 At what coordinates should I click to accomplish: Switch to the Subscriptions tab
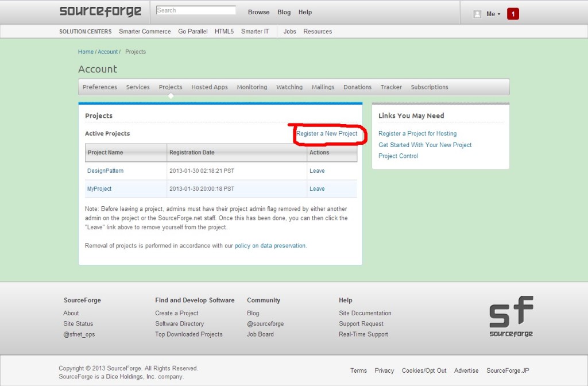[x=430, y=87]
